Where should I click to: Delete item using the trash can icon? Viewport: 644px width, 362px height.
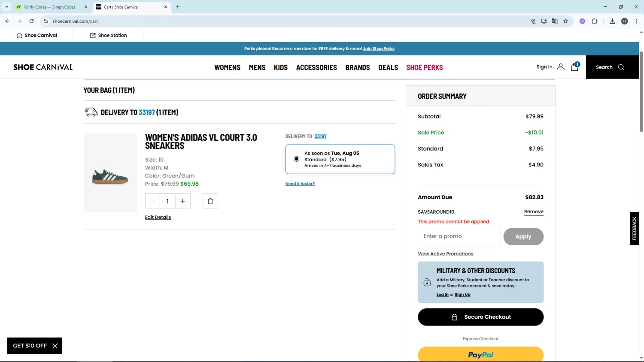coord(210,201)
